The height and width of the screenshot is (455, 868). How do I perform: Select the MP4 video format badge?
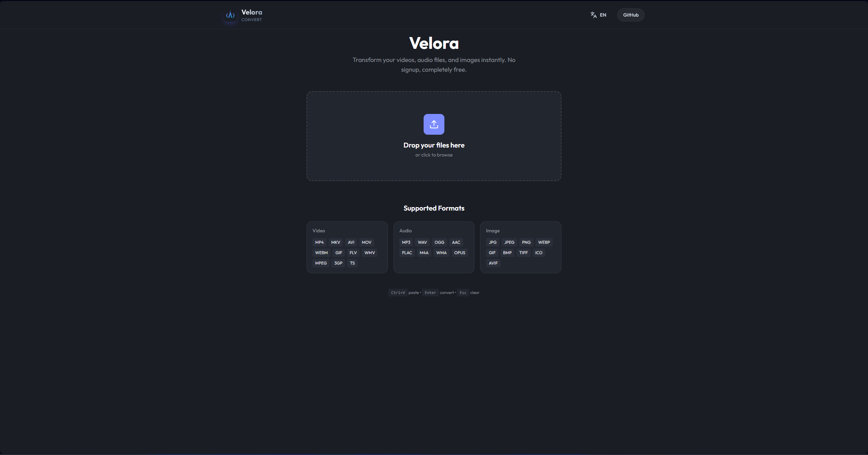[319, 242]
